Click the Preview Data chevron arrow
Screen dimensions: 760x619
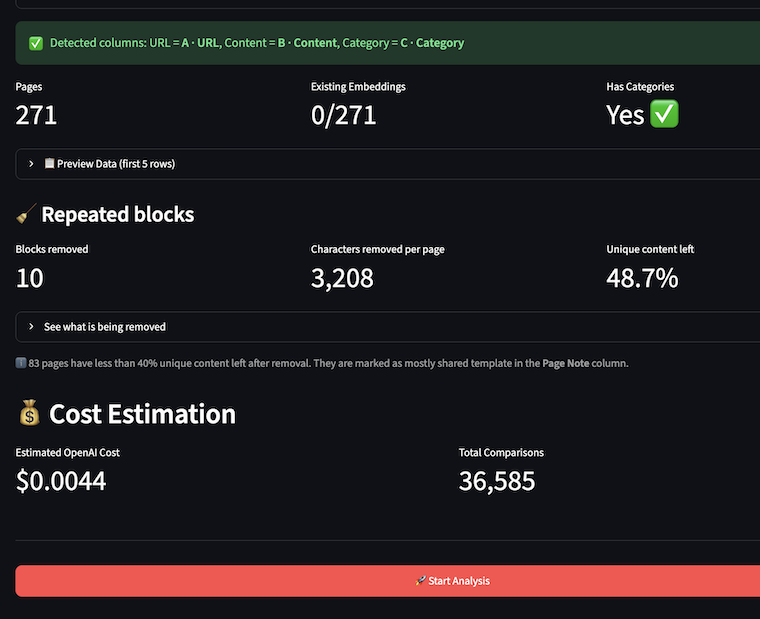[x=31, y=164]
